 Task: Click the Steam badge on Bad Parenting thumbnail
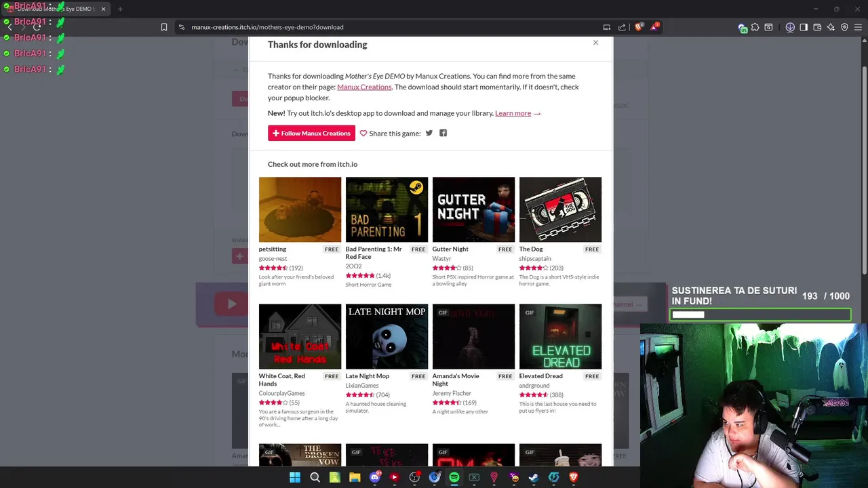point(416,188)
